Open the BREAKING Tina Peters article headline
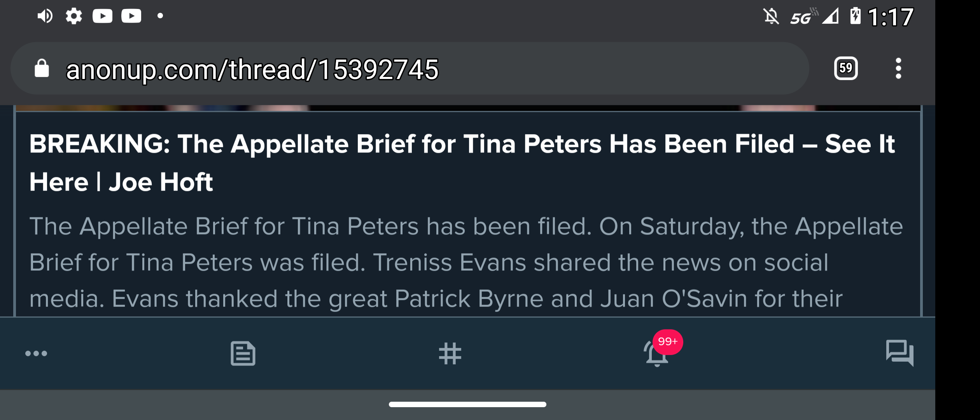 462,163
